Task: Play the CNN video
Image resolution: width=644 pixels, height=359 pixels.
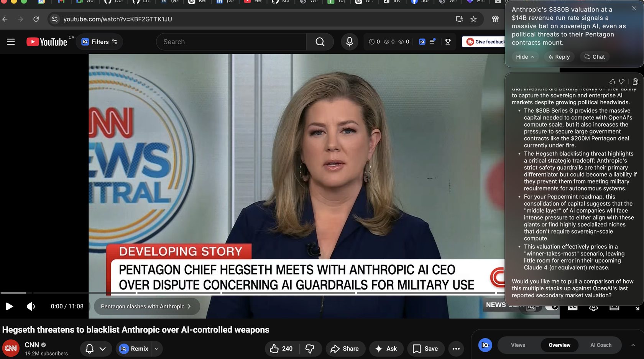Action: point(10,306)
